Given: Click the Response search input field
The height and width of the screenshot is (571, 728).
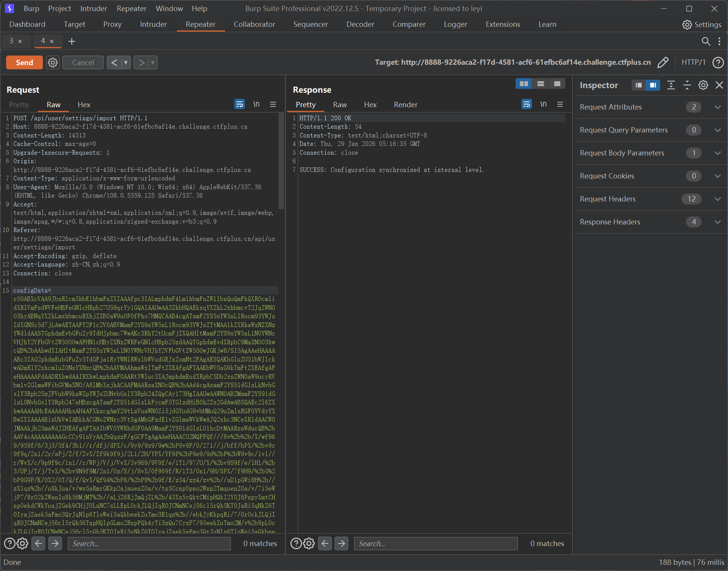Looking at the screenshot, I should [436, 543].
